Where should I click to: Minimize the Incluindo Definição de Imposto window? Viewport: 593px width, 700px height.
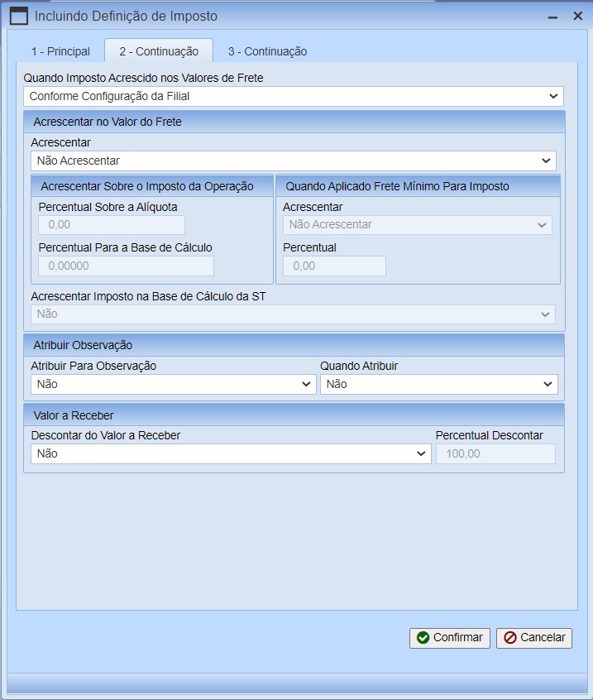tap(552, 16)
